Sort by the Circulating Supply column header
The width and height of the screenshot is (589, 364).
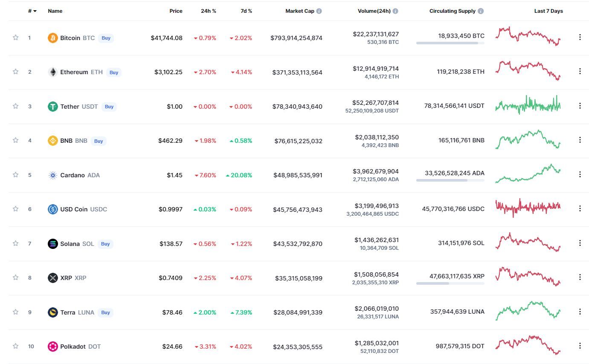(x=452, y=11)
